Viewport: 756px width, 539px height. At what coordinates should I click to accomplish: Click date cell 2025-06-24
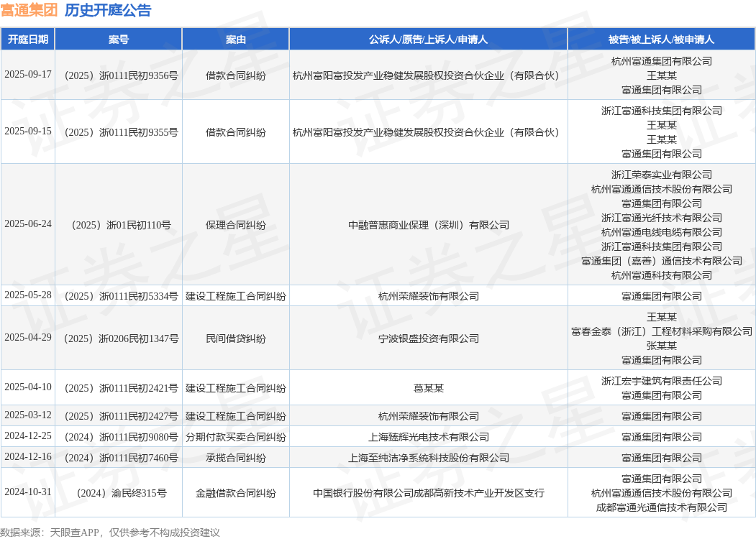pos(28,224)
